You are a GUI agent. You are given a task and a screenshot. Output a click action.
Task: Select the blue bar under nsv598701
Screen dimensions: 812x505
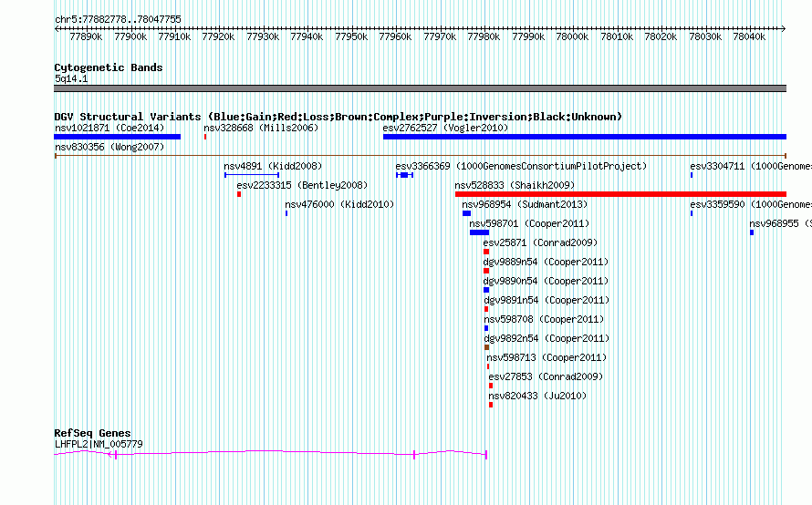(480, 232)
